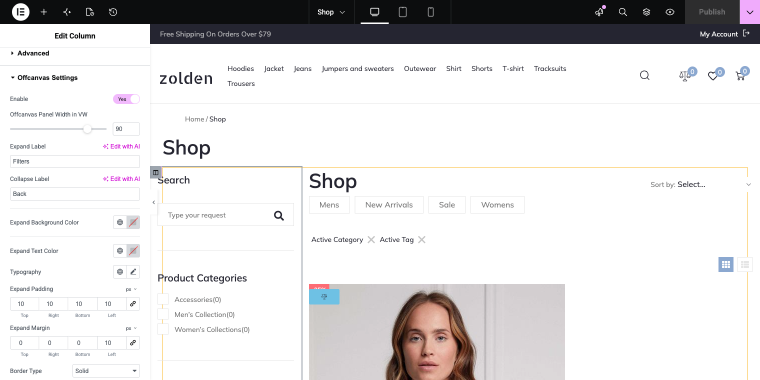The height and width of the screenshot is (380, 760).
Task: Filter by Mens tag button
Action: click(x=330, y=205)
